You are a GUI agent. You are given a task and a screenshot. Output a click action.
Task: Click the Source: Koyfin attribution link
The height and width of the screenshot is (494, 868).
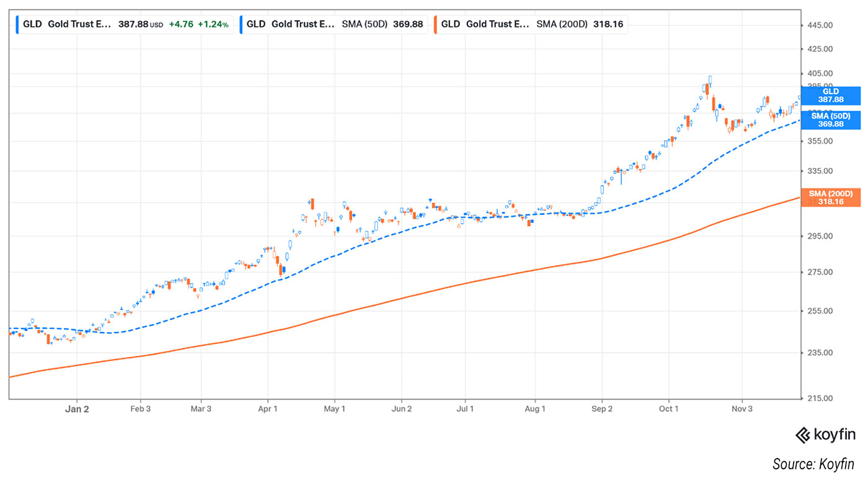814,464
